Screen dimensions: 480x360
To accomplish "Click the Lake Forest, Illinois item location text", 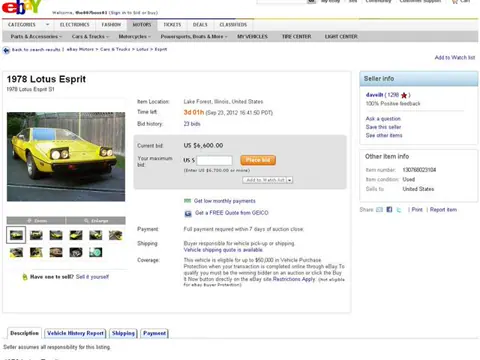I will tap(223, 102).
